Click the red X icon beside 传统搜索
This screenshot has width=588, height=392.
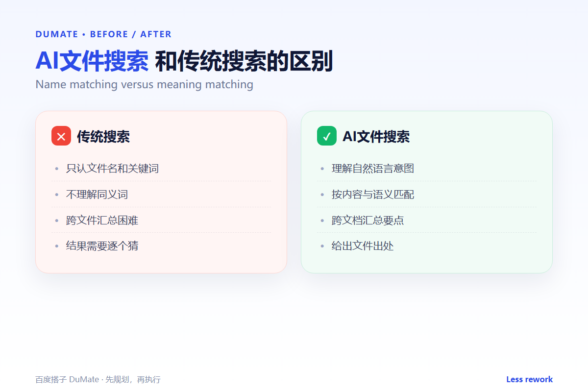pyautogui.click(x=61, y=136)
